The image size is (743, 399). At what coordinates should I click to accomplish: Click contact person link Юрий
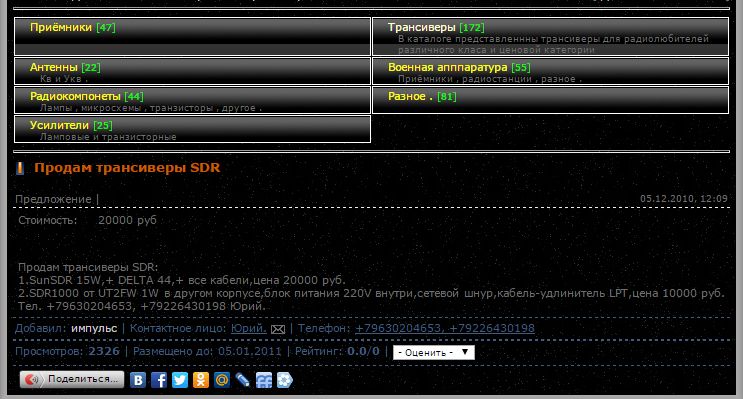[249, 328]
